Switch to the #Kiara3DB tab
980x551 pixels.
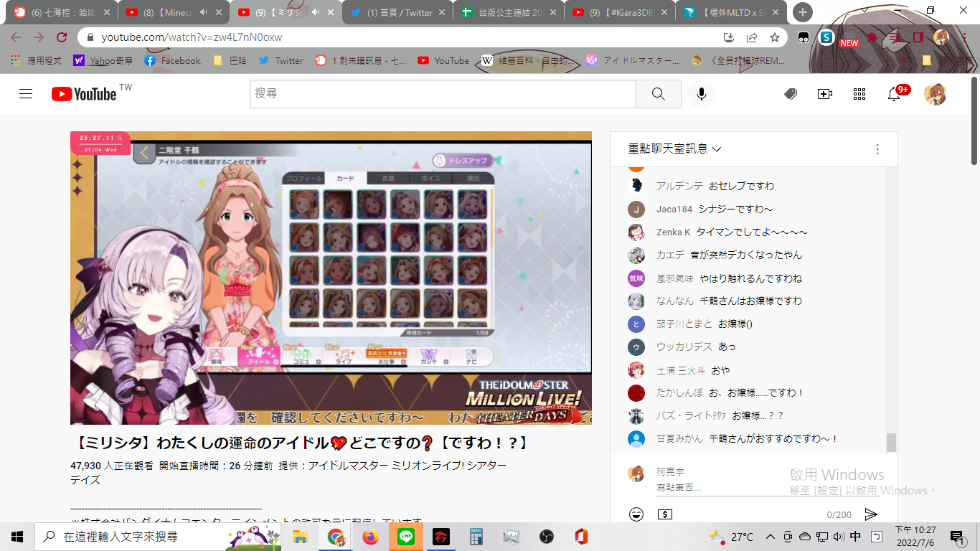coord(621,12)
